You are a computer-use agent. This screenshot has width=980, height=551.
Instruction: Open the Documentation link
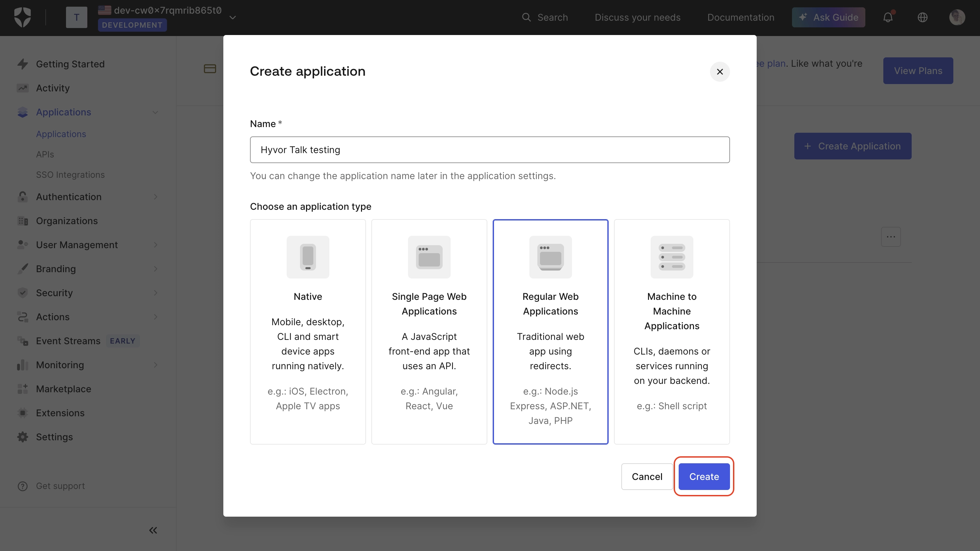(x=740, y=18)
